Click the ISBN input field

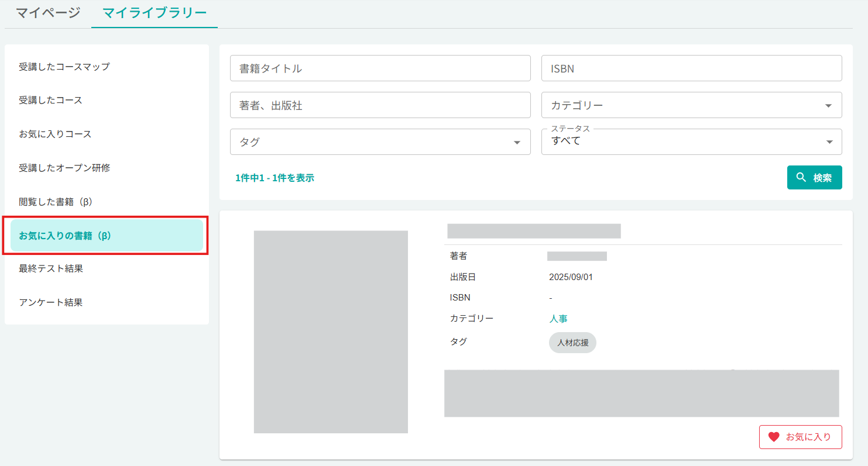(x=691, y=68)
